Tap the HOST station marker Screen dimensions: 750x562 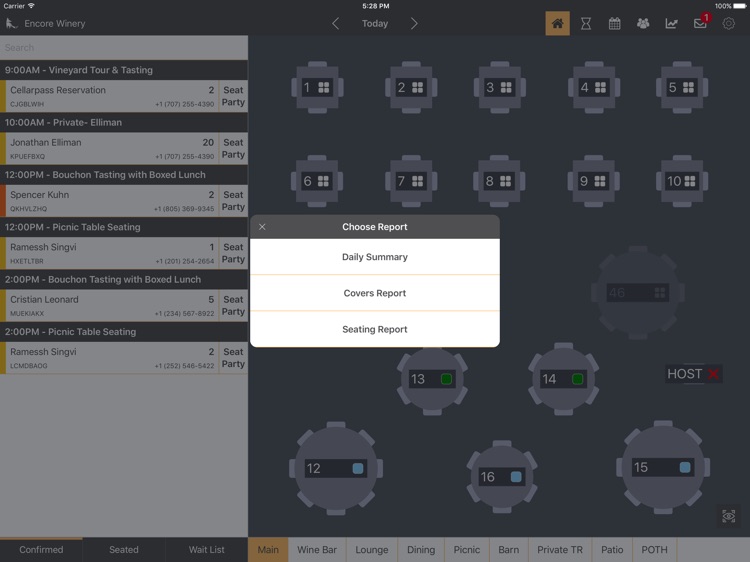(x=693, y=374)
